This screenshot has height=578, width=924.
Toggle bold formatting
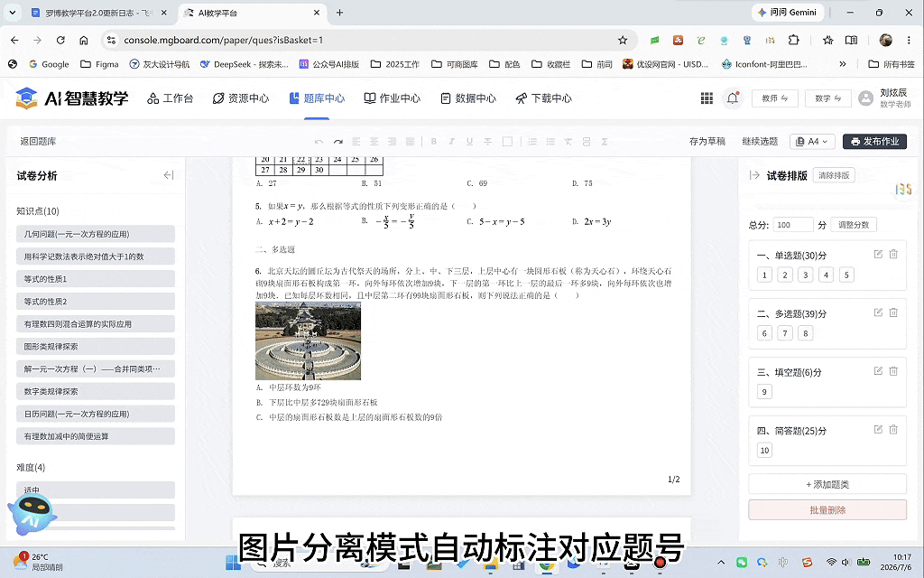tap(434, 142)
